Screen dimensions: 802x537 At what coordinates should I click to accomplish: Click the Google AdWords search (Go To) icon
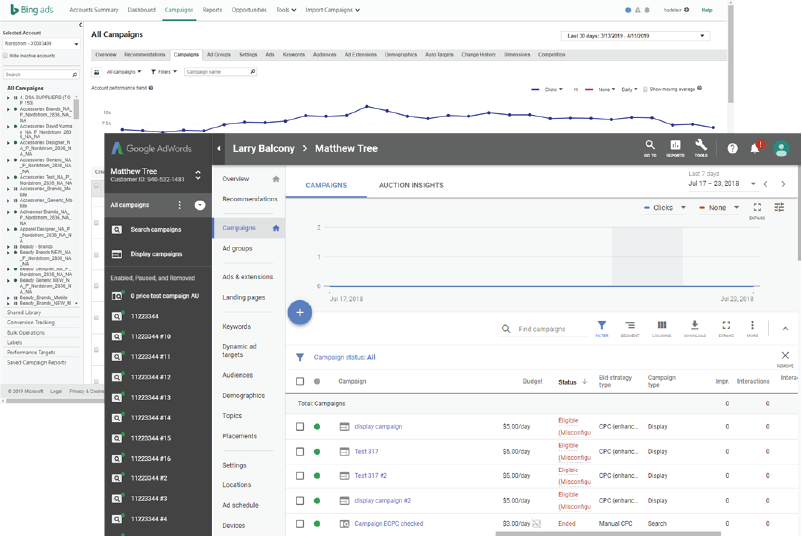pyautogui.click(x=650, y=145)
